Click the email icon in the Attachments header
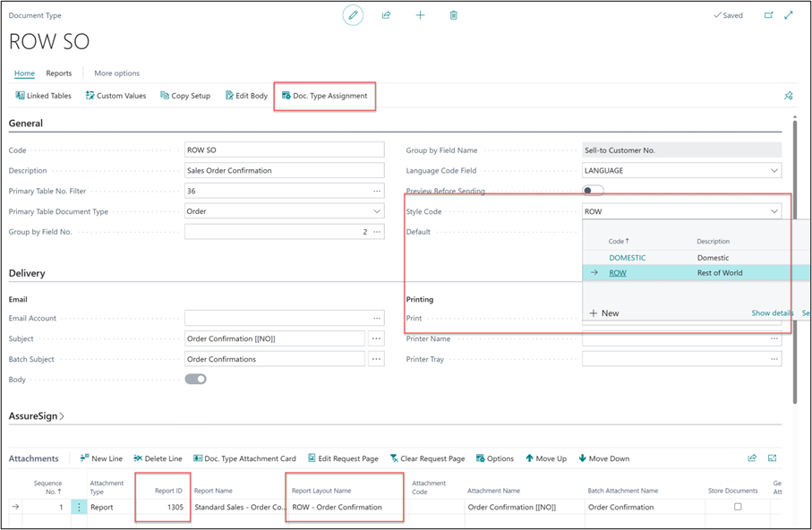This screenshot has width=812, height=530. pos(772,457)
